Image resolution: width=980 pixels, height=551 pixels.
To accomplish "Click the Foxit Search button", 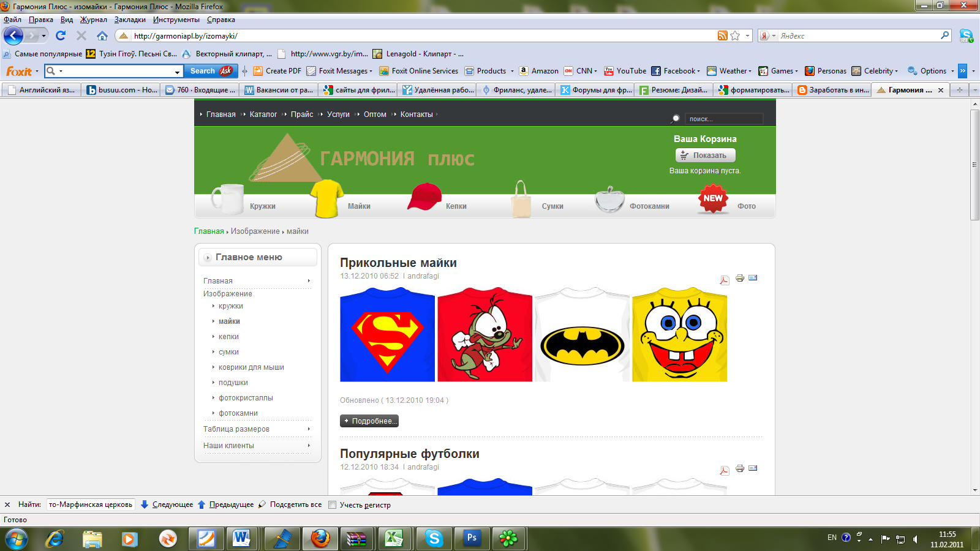I will coord(211,71).
